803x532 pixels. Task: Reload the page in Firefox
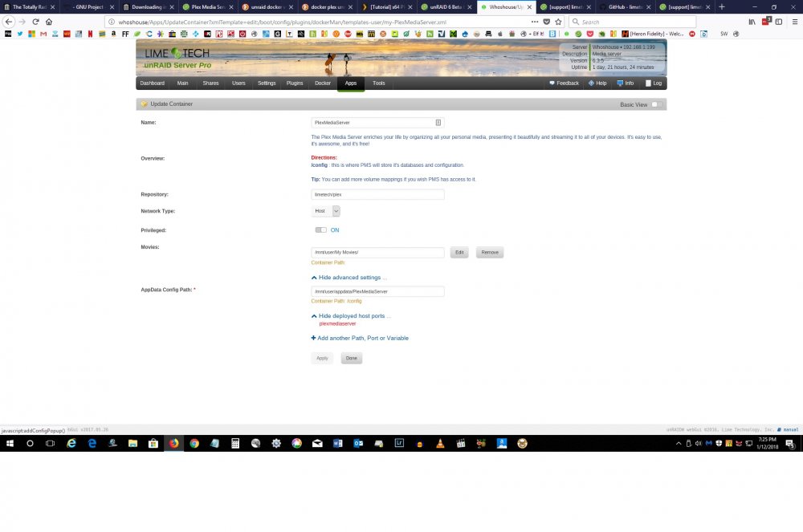[x=35, y=22]
